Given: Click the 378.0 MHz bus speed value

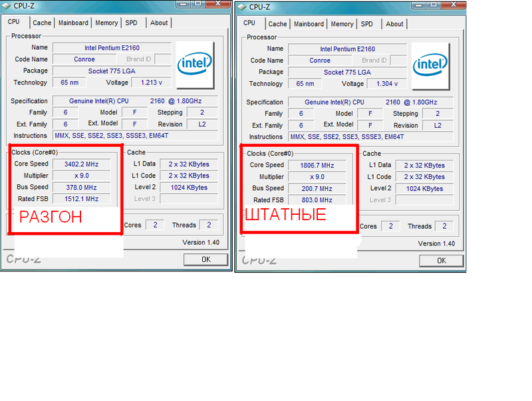Looking at the screenshot, I should 81,188.
